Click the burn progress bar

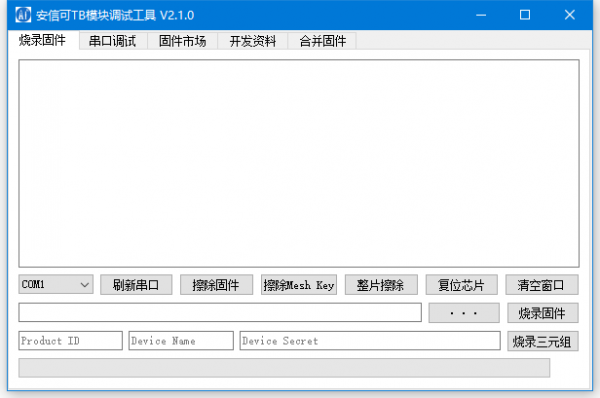tap(284, 368)
